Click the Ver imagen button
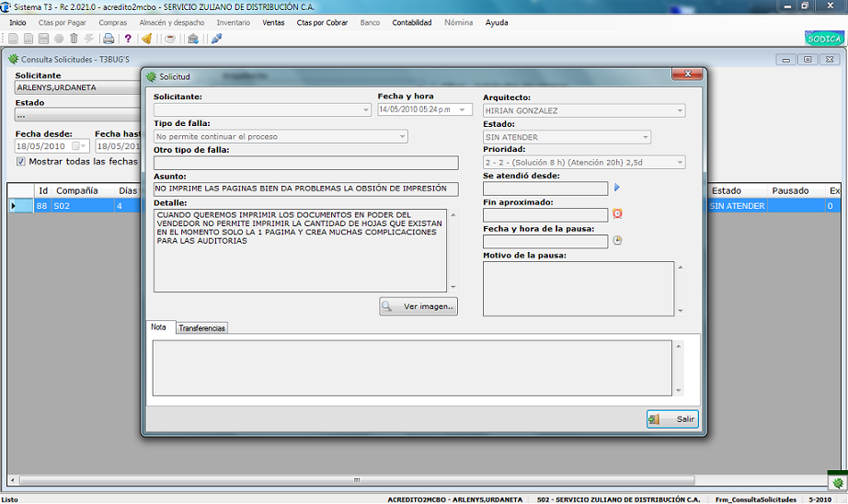Screen dimensions: 848x504 418,306
